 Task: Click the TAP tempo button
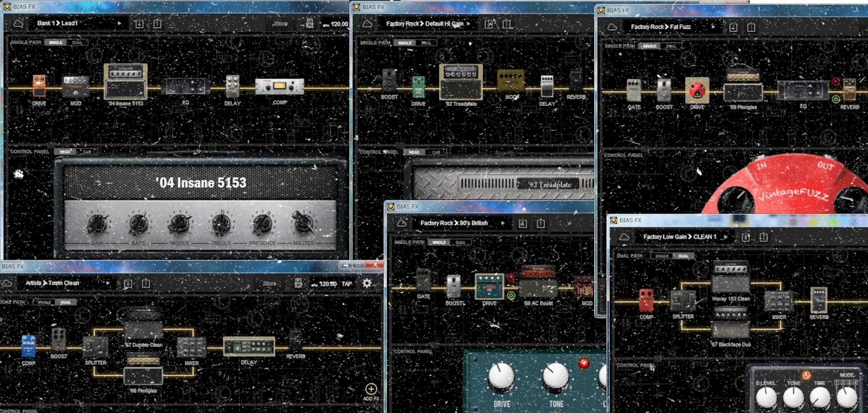point(346,283)
